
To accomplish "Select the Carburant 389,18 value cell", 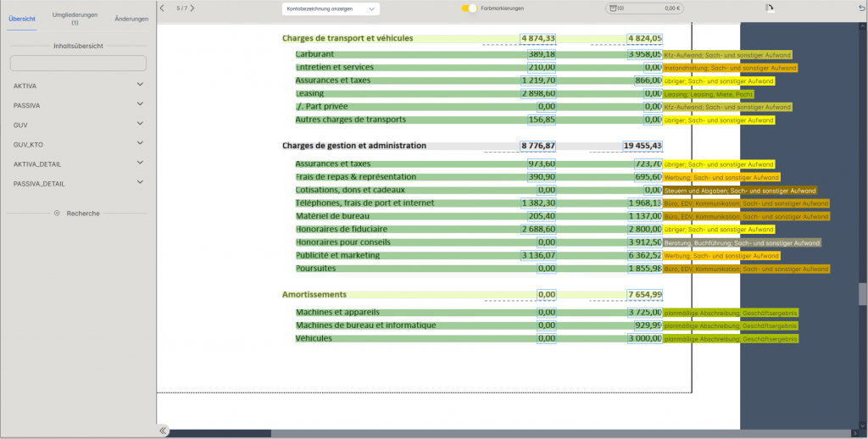I will point(538,54).
